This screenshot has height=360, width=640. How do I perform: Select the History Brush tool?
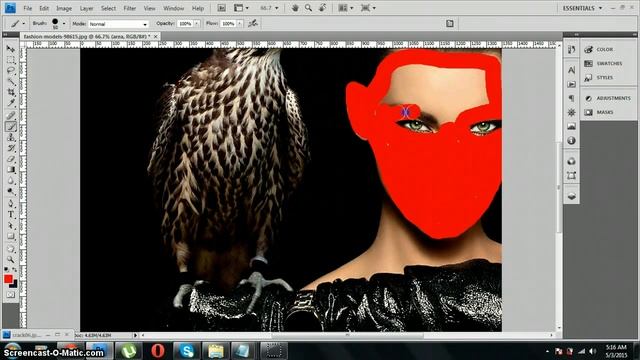[x=11, y=148]
